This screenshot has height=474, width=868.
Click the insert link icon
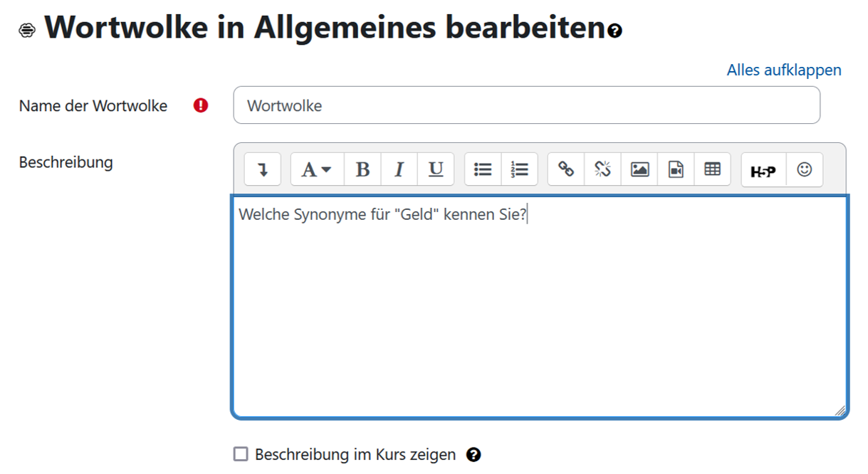pos(565,169)
